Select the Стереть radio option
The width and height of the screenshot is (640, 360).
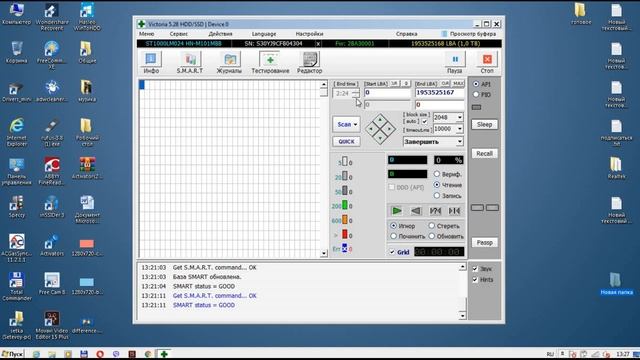tap(431, 226)
